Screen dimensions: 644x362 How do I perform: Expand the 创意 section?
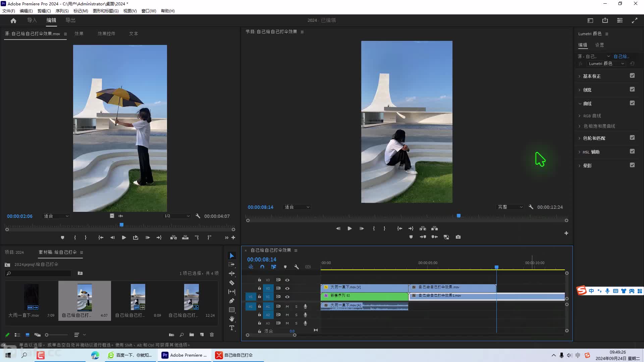click(579, 90)
